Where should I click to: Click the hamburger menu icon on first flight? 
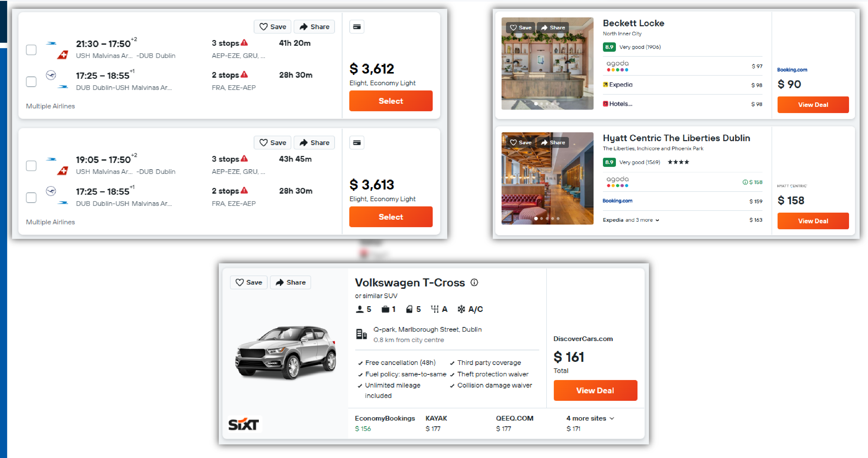(357, 27)
